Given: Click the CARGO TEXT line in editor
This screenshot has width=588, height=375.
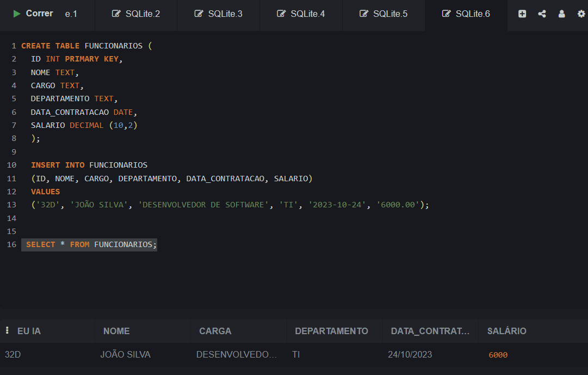Looking at the screenshot, I should point(57,85).
